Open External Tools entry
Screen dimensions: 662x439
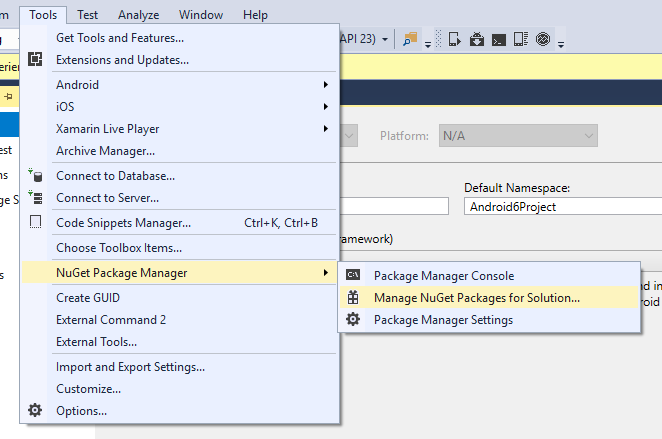click(x=179, y=341)
